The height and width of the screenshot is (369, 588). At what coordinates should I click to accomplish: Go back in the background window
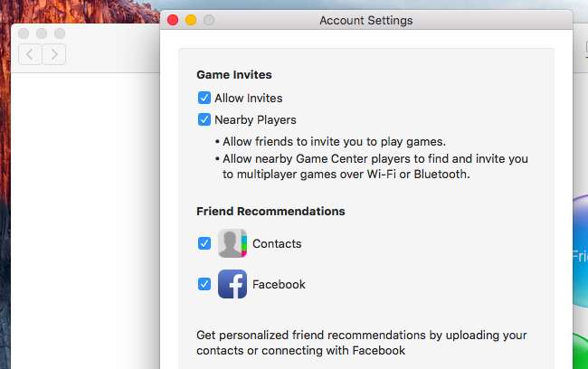tap(30, 54)
